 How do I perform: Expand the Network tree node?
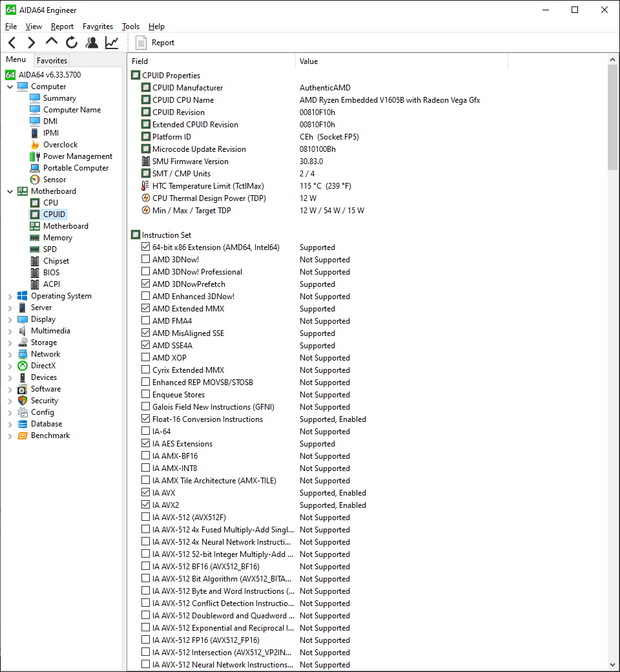[x=10, y=354]
